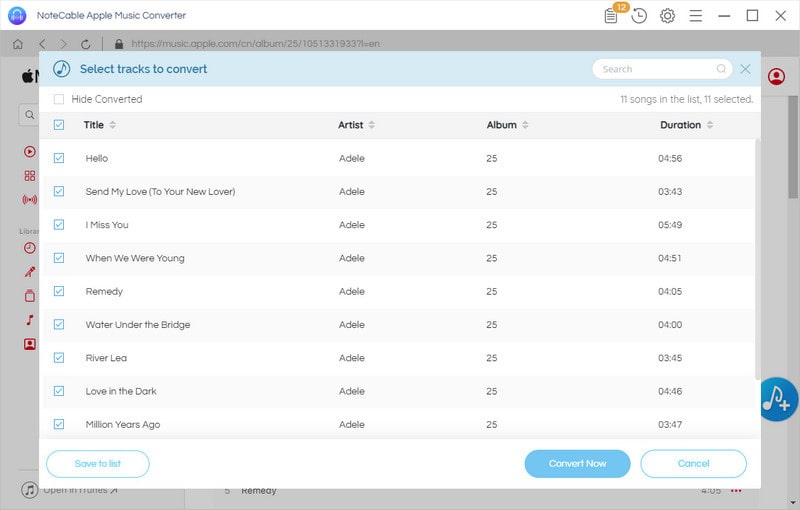Screen dimensions: 800x510
Task: Click the Water Under the Bridge title
Action: point(138,324)
